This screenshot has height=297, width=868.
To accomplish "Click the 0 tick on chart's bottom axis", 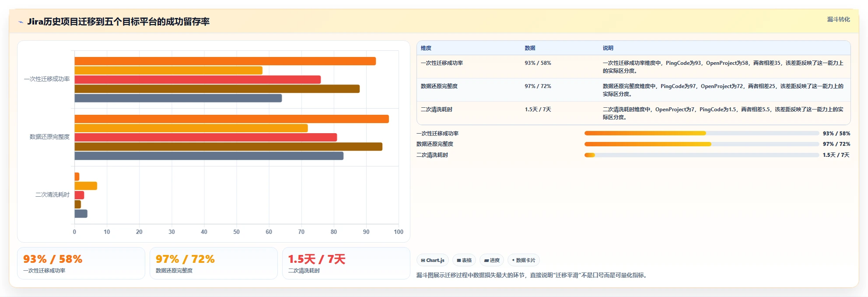I will (x=74, y=232).
